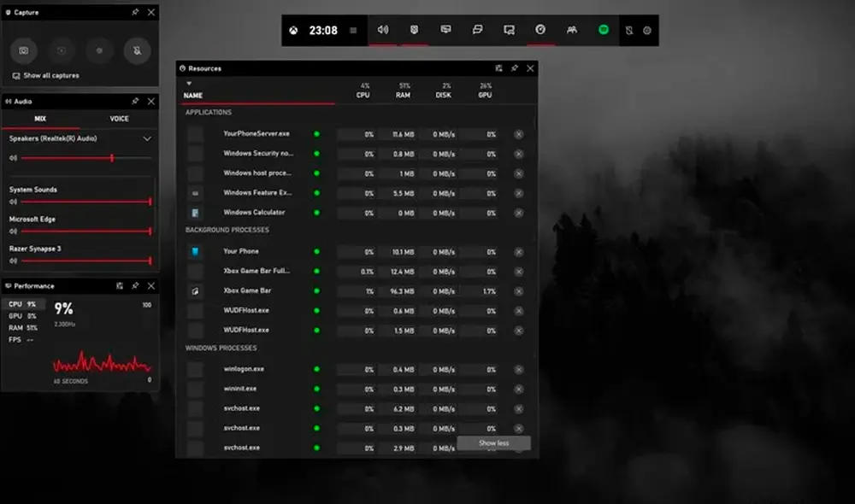Mute System Sounds speaker icon
Image resolution: width=855 pixels, height=504 pixels.
(13, 202)
